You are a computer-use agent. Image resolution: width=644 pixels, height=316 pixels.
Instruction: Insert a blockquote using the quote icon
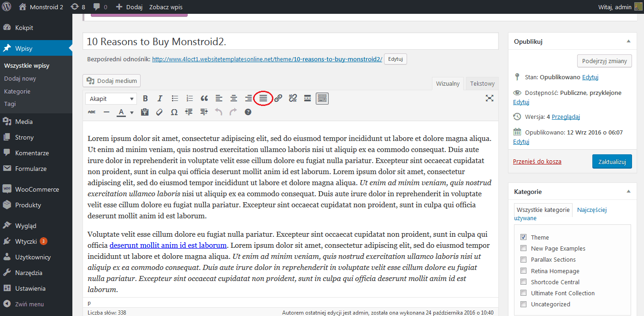[204, 99]
